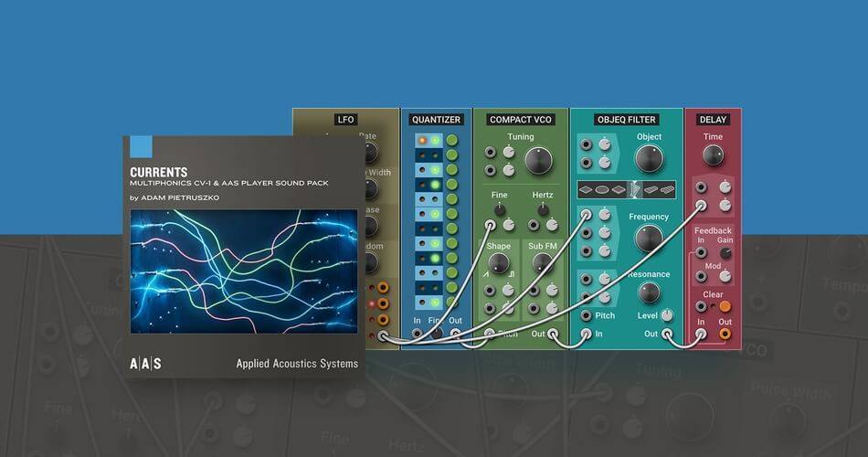868x457 pixels.
Task: Click the "by ADAM PIETRUSZKO" credit
Action: 175,197
